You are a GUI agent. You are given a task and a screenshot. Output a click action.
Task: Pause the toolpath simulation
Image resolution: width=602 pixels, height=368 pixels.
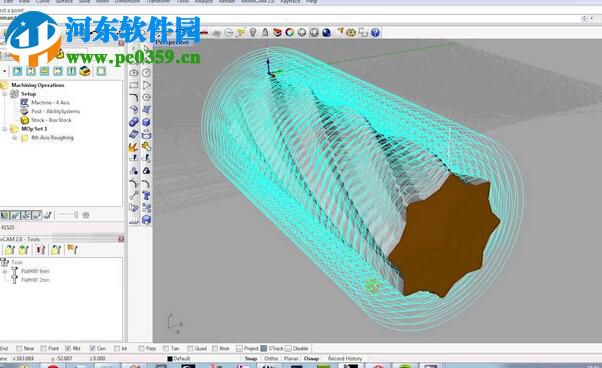(71, 71)
